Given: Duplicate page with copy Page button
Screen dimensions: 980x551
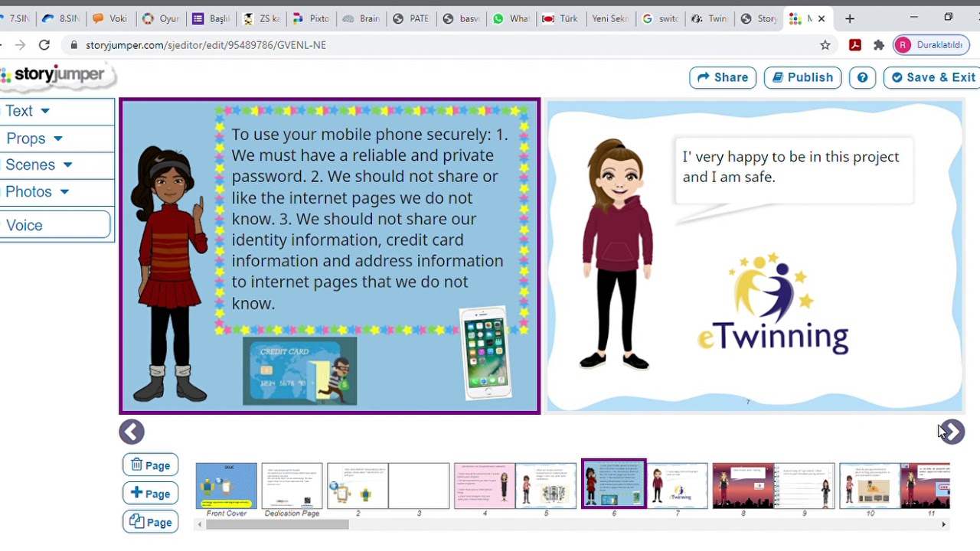Looking at the screenshot, I should (150, 522).
